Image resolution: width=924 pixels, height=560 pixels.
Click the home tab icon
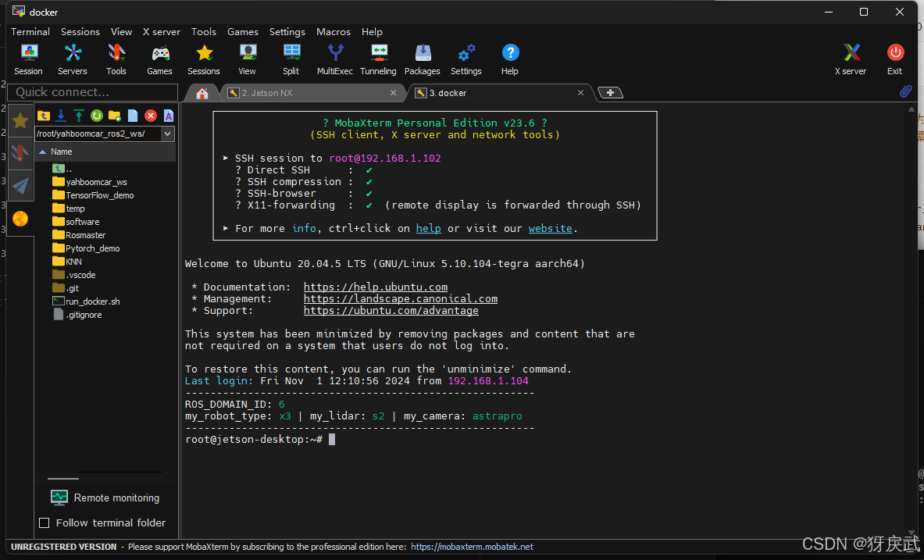coord(202,93)
